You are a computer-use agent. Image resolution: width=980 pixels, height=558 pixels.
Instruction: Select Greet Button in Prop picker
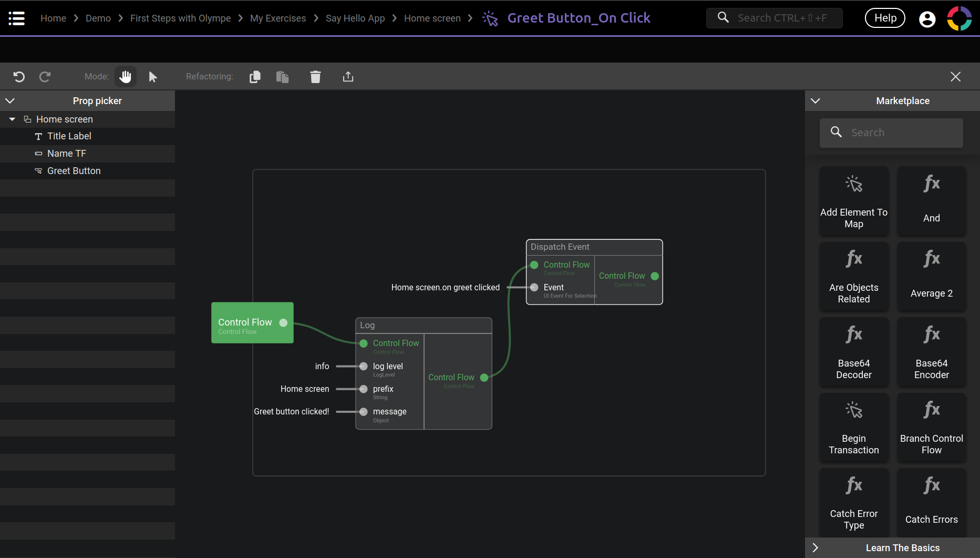(x=74, y=171)
